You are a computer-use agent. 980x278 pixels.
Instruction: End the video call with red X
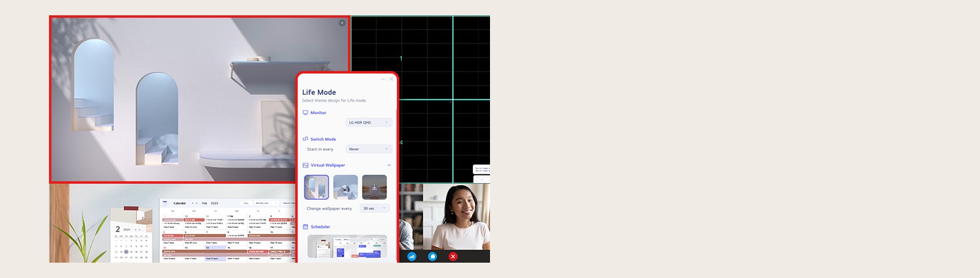click(x=453, y=257)
